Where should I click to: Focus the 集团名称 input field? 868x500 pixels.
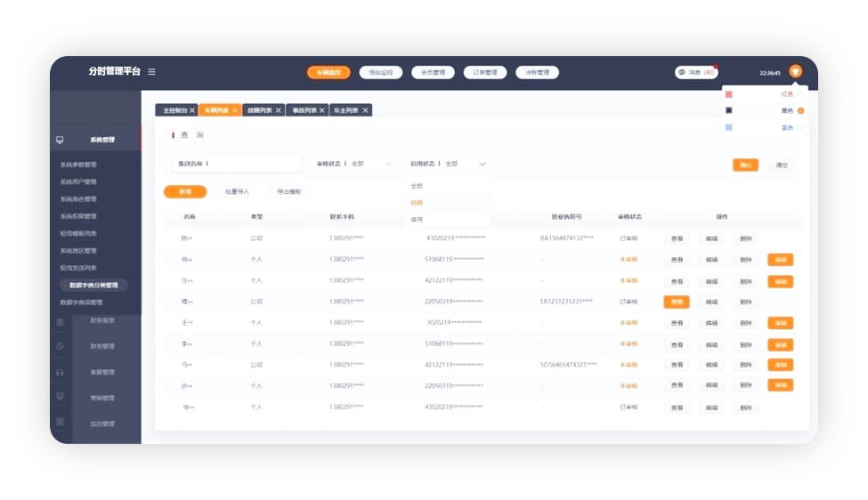(237, 164)
